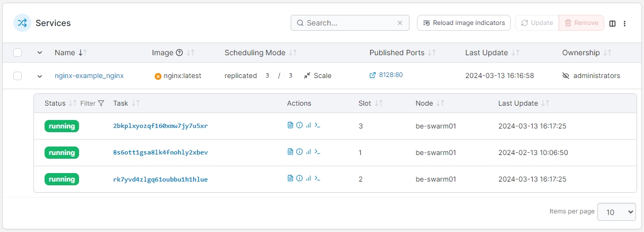Click Reload image indicators button

tap(464, 23)
